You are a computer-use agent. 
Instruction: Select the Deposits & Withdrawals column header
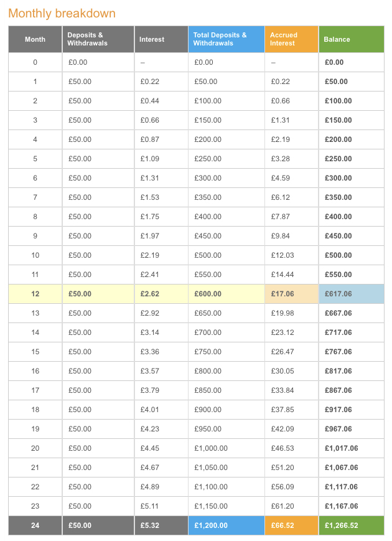(98, 39)
